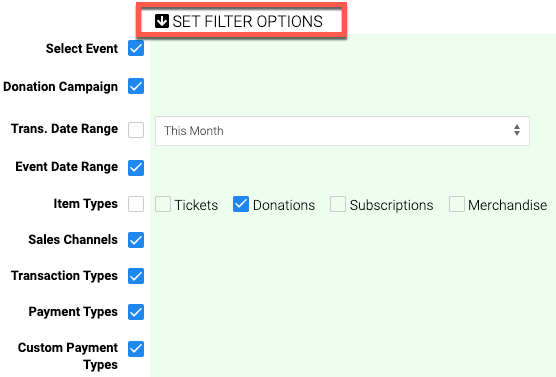The width and height of the screenshot is (556, 377).
Task: Toggle the Donation Campaign checkbox
Action: [x=136, y=86]
